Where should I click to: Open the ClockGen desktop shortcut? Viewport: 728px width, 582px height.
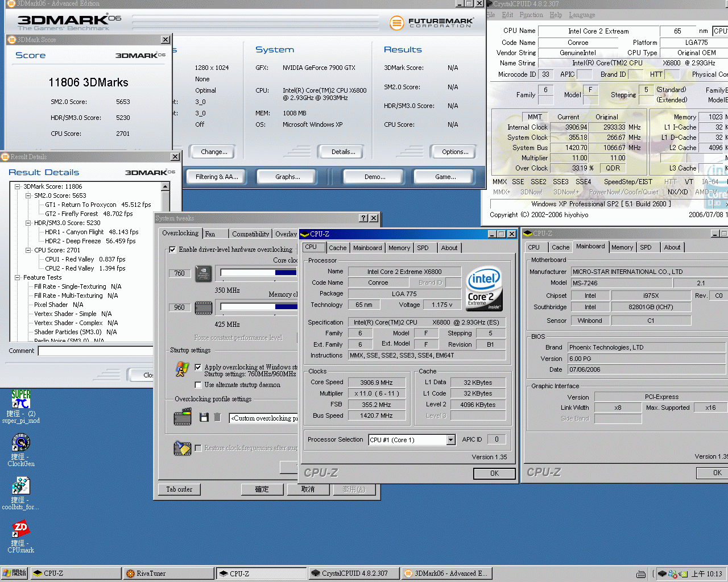21,450
